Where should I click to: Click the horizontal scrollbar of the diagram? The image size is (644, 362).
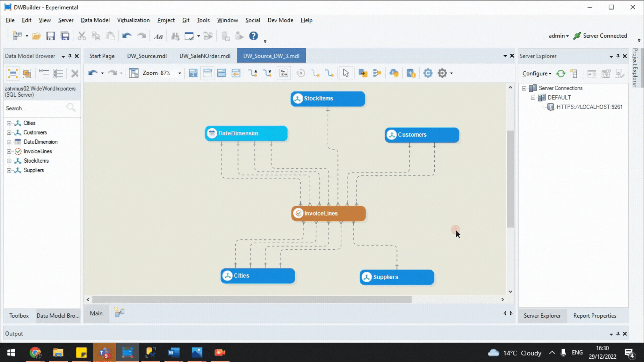(252, 299)
